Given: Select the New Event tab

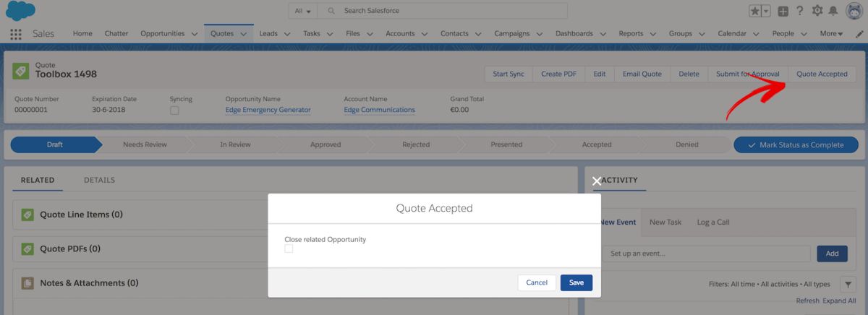Looking at the screenshot, I should (618, 223).
